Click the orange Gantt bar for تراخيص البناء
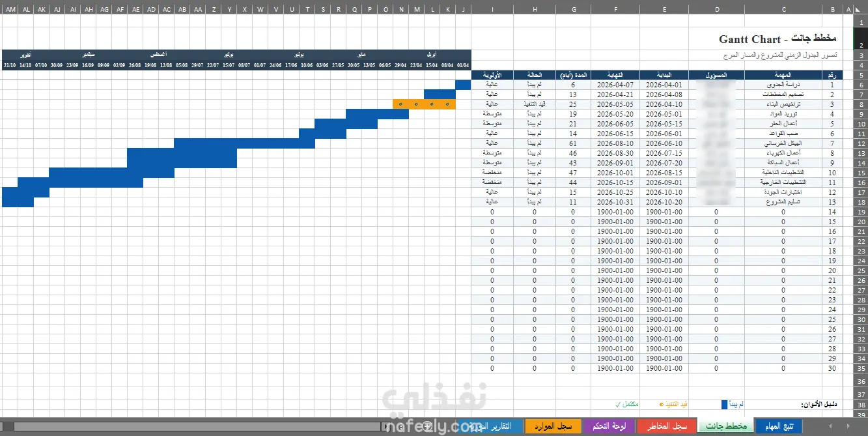 point(424,104)
